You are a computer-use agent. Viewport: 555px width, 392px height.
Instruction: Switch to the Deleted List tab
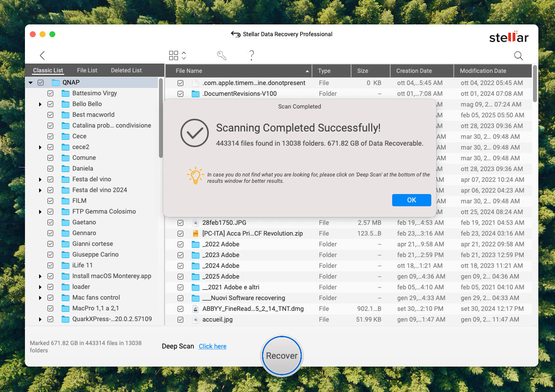tap(126, 70)
